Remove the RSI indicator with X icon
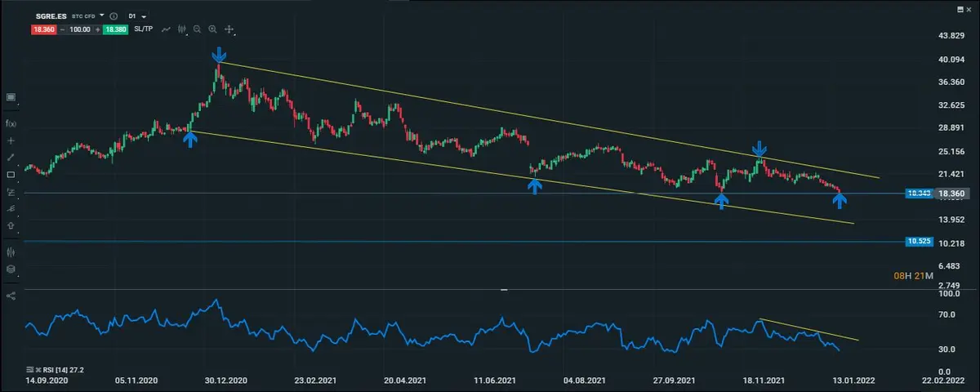Viewport: 980px width, 392px height. tap(38, 370)
